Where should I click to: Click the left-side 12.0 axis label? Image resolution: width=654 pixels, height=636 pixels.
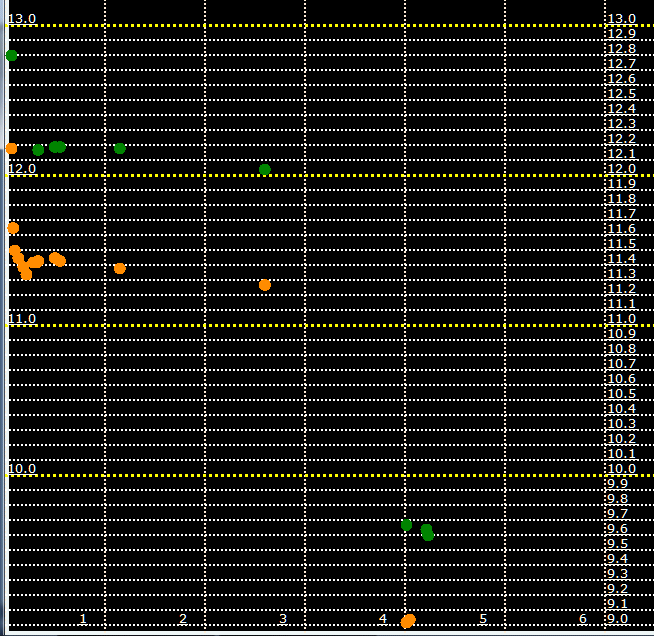click(22, 169)
